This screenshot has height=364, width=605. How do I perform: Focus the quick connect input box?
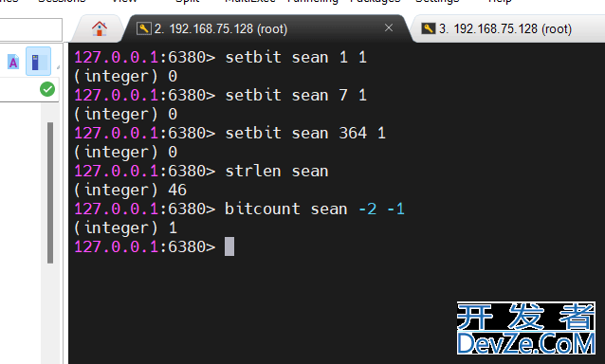click(x=31, y=29)
